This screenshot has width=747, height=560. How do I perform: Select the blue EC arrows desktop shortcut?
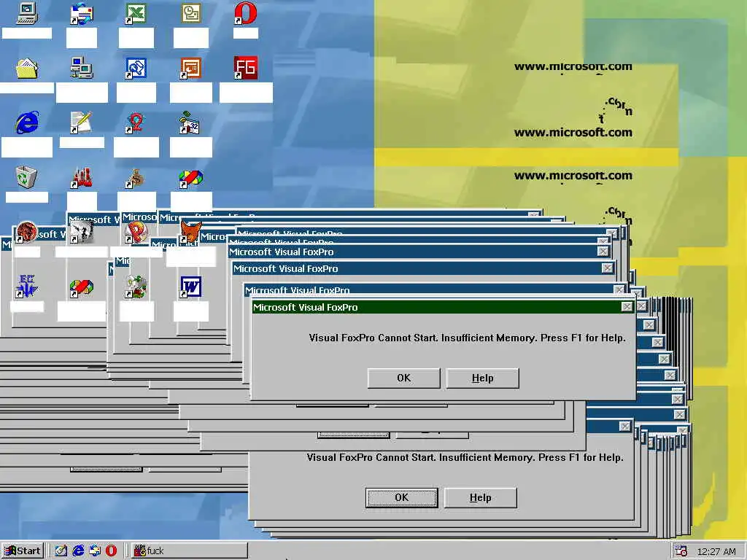tap(27, 286)
